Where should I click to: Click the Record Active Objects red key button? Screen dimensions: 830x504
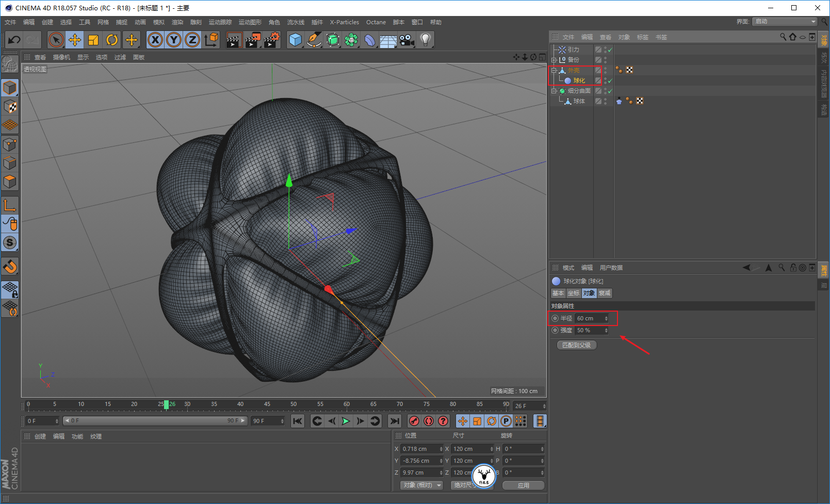(414, 421)
